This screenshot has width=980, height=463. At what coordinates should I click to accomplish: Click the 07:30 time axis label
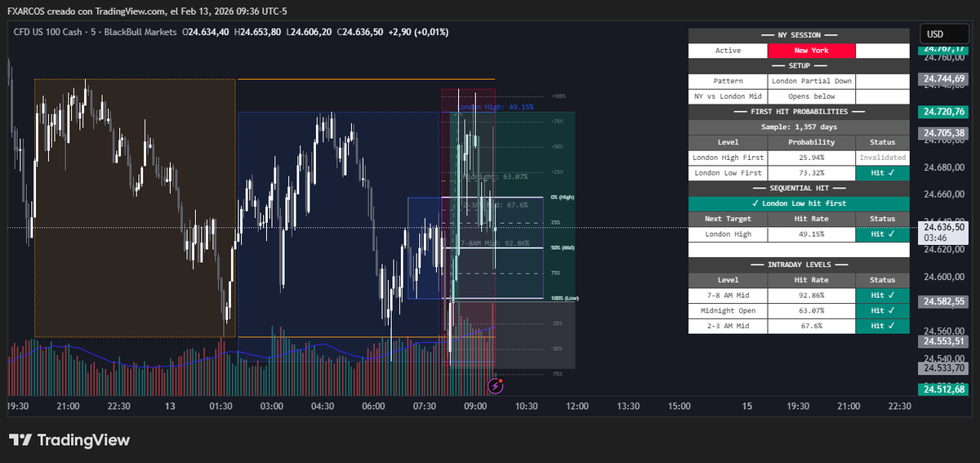[425, 406]
